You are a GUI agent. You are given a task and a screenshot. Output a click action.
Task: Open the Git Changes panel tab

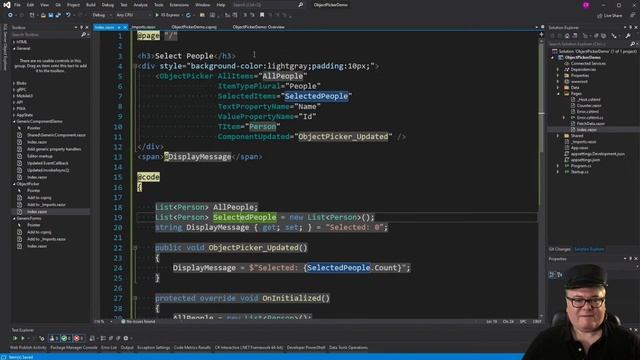click(560, 249)
